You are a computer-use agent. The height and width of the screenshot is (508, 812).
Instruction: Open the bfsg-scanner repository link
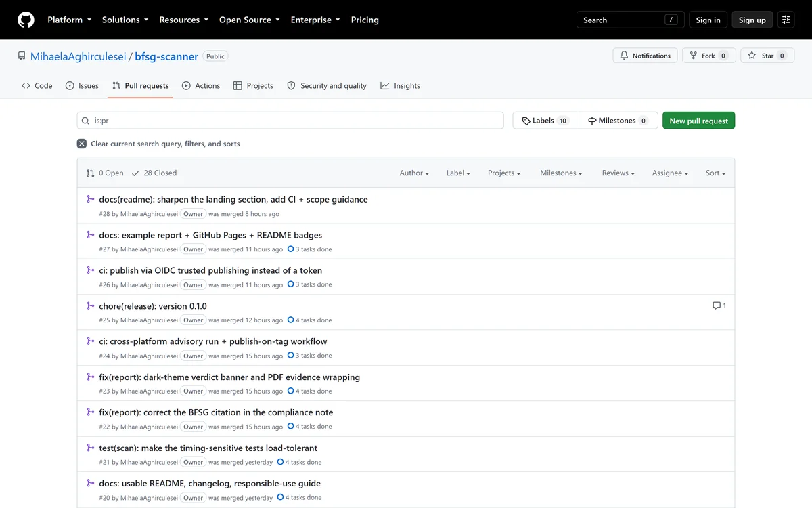[x=166, y=56]
